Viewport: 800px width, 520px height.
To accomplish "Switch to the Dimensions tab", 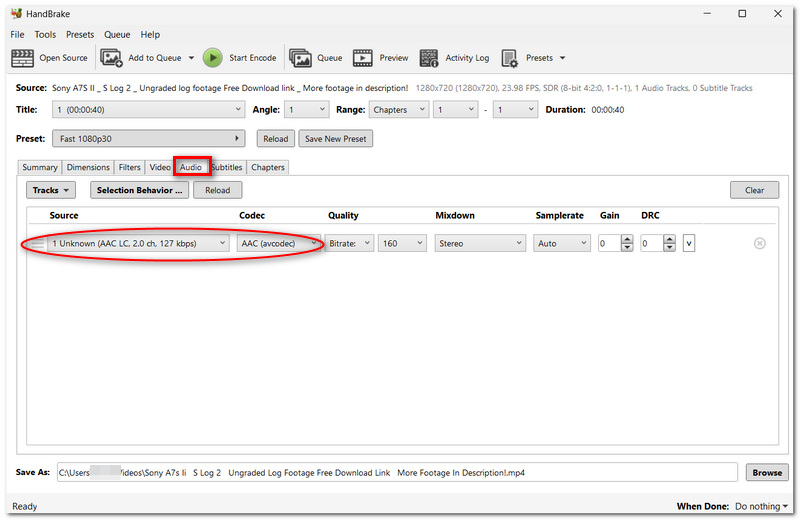I will pyautogui.click(x=88, y=167).
